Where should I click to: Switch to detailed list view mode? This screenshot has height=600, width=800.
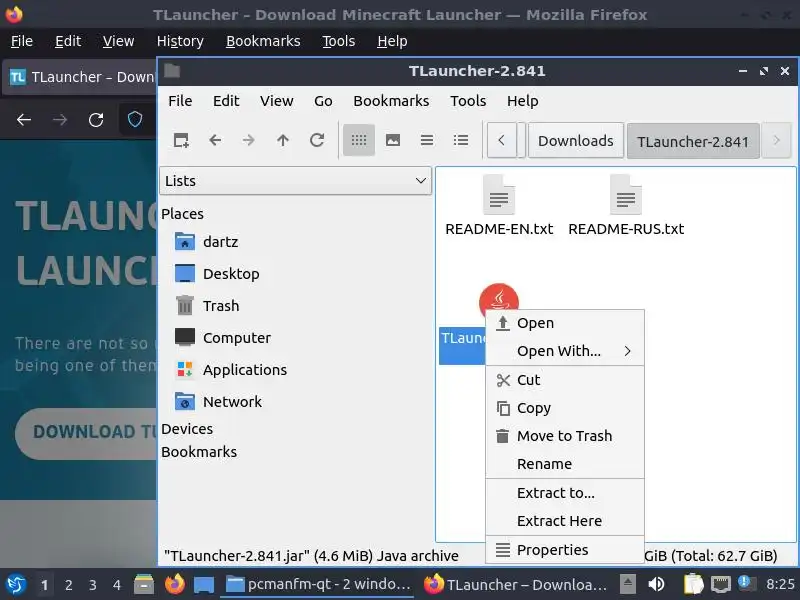click(x=461, y=140)
